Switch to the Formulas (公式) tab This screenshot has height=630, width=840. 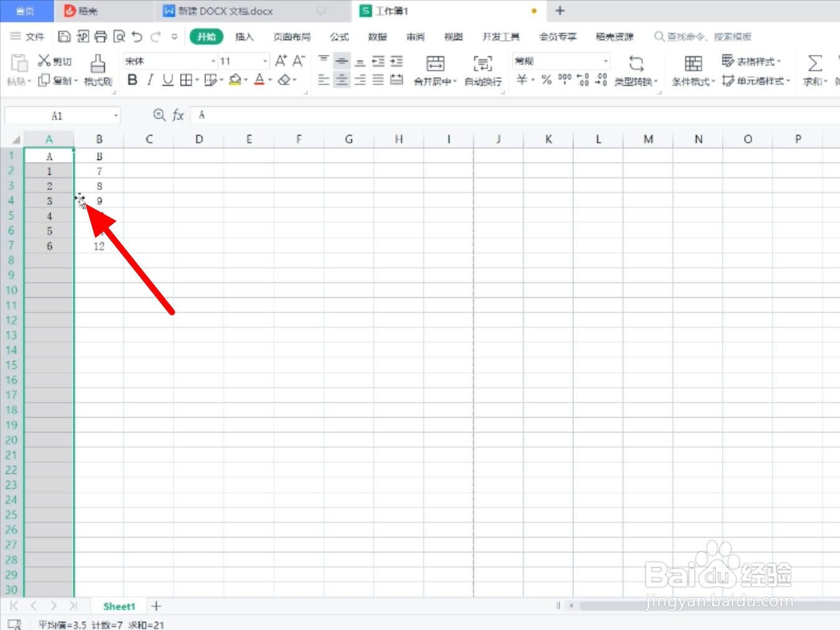coord(339,37)
